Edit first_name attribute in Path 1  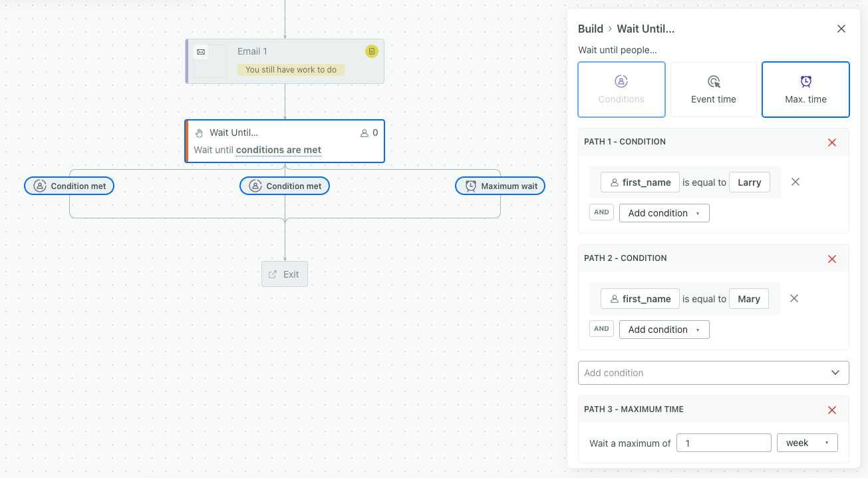[640, 182]
